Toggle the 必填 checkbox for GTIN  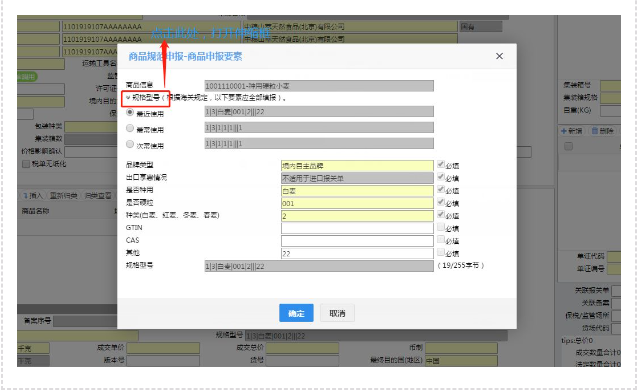(441, 227)
